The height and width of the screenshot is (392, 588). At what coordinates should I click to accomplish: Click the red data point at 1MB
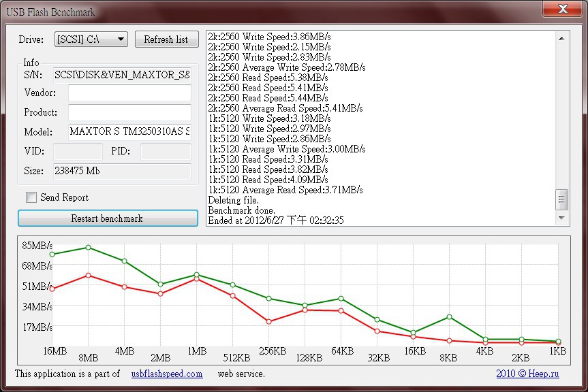click(196, 279)
